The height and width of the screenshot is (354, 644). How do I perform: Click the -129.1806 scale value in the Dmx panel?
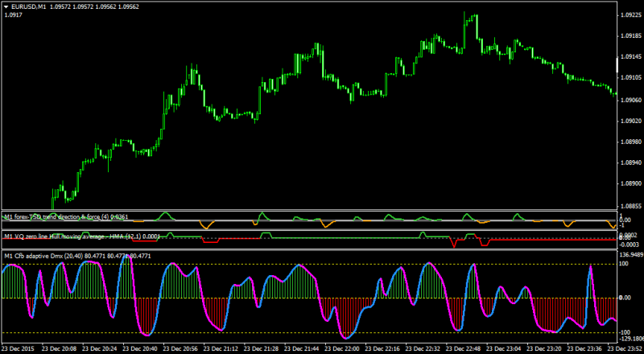coord(632,339)
